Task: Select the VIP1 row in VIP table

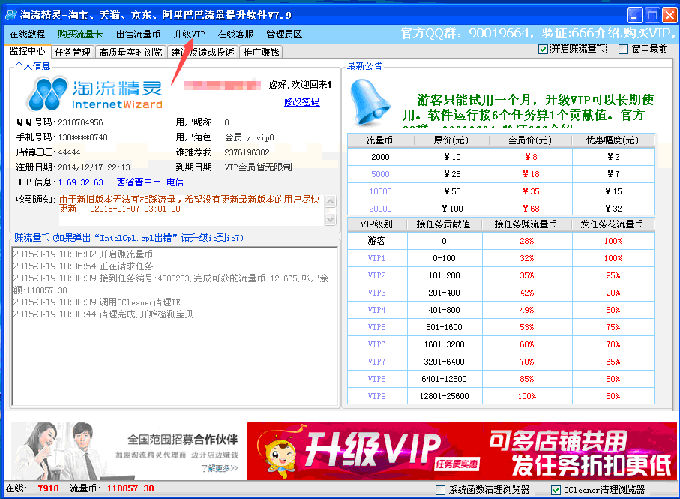Action: click(501, 258)
